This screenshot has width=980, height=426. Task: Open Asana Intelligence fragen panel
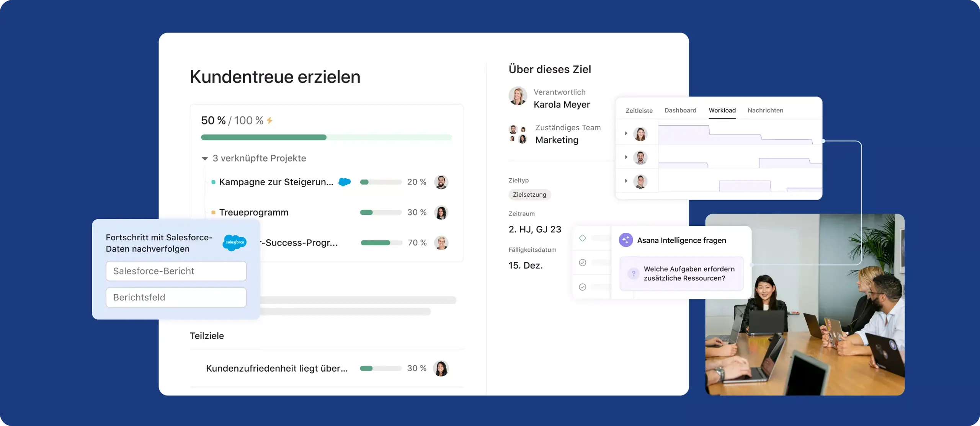click(681, 240)
